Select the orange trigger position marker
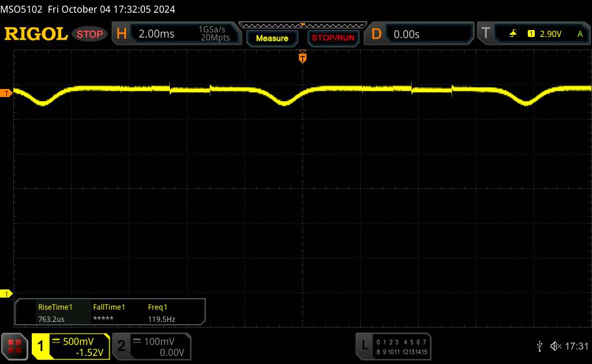This screenshot has width=592, height=364. 302,57
